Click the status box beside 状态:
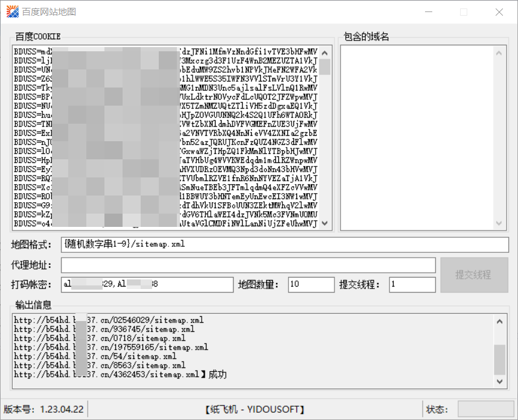The width and height of the screenshot is (518, 420). point(485,409)
